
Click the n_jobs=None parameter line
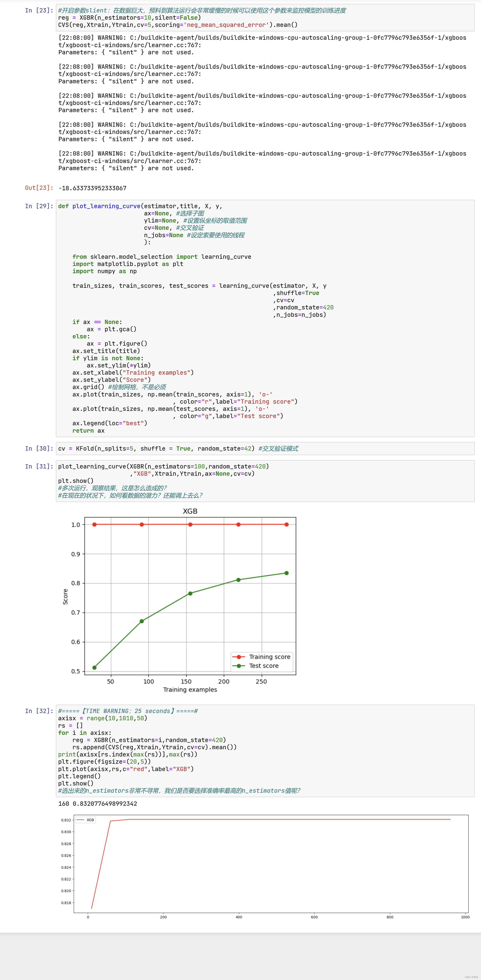pos(194,235)
